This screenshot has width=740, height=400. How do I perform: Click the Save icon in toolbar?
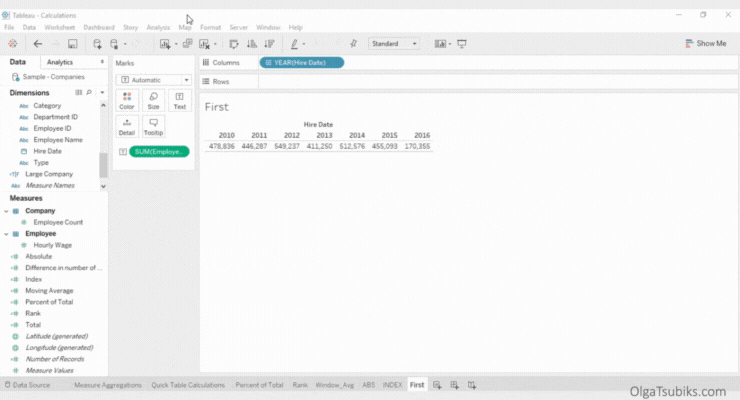[72, 44]
